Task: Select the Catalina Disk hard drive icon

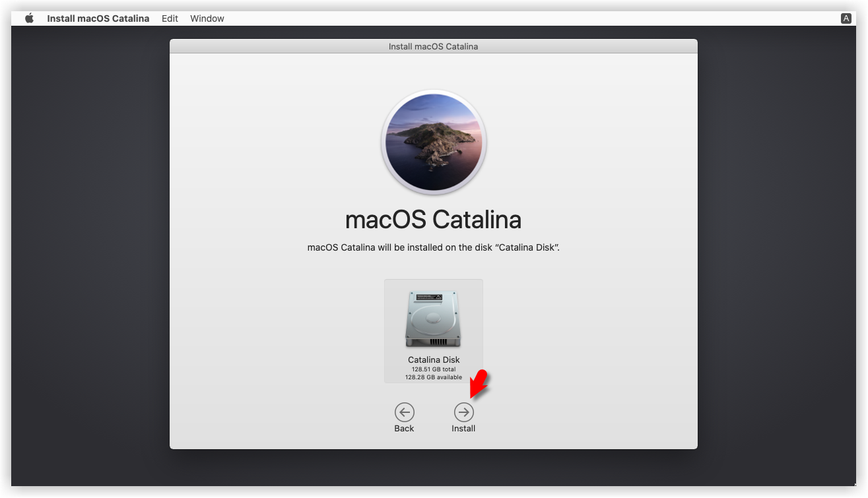Action: 433,319
